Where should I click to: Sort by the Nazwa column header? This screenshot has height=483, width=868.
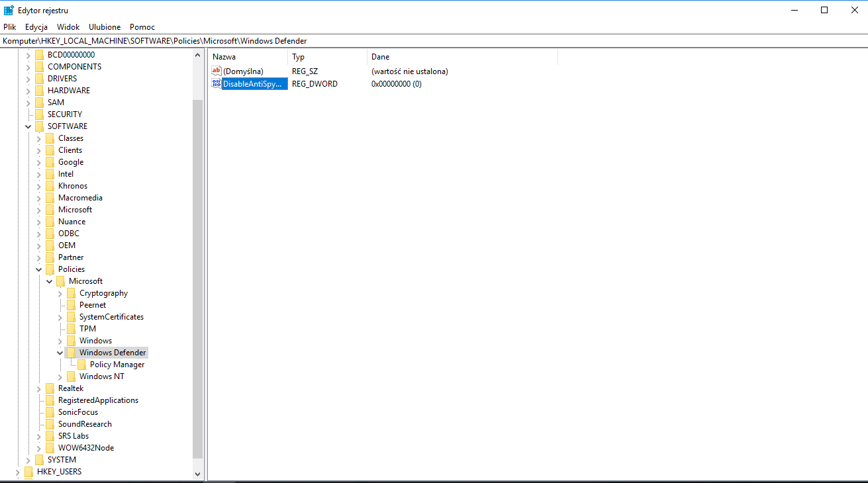click(x=248, y=57)
